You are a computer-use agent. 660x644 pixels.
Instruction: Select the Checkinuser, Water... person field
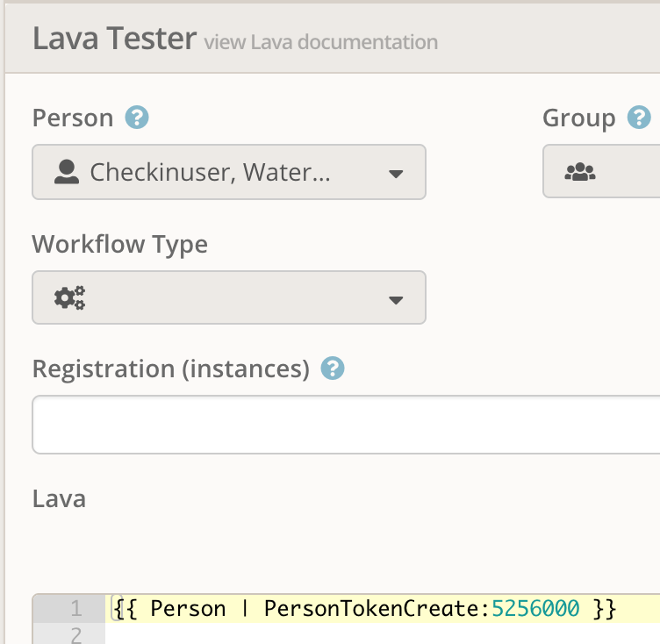[229, 172]
